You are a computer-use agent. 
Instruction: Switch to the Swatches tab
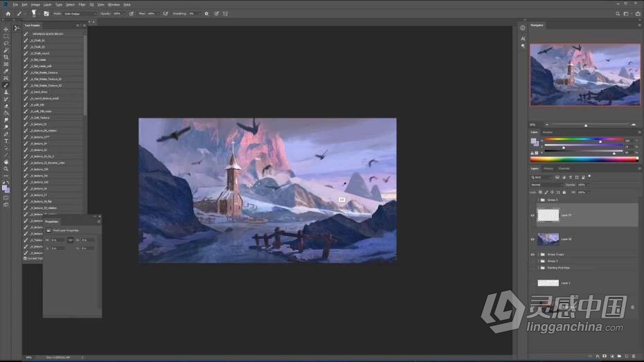[548, 132]
